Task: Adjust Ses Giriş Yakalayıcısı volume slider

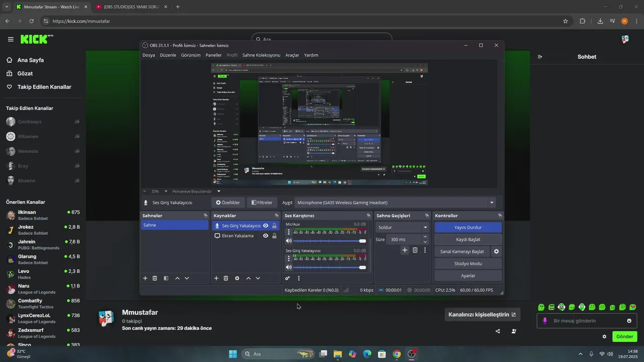Action: (x=330, y=267)
